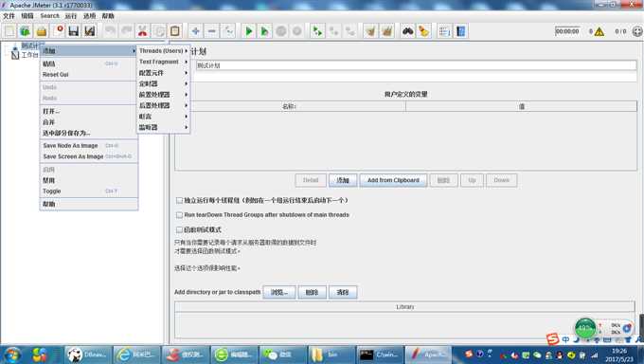Click the Expand All plus icon
Screen dimensions: 644x364
(x=195, y=31)
